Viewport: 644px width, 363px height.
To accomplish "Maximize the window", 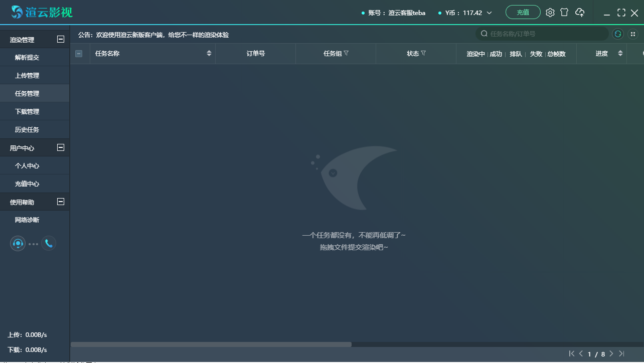I will (x=621, y=13).
